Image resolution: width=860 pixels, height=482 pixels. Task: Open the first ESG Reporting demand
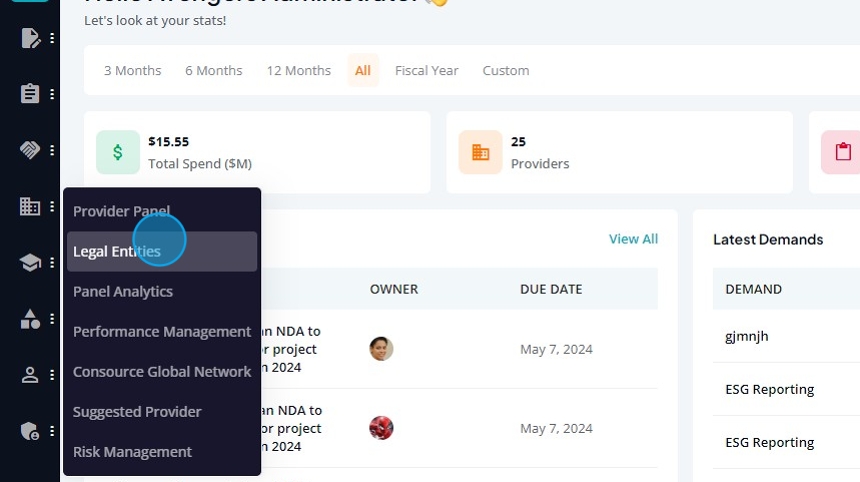click(770, 389)
